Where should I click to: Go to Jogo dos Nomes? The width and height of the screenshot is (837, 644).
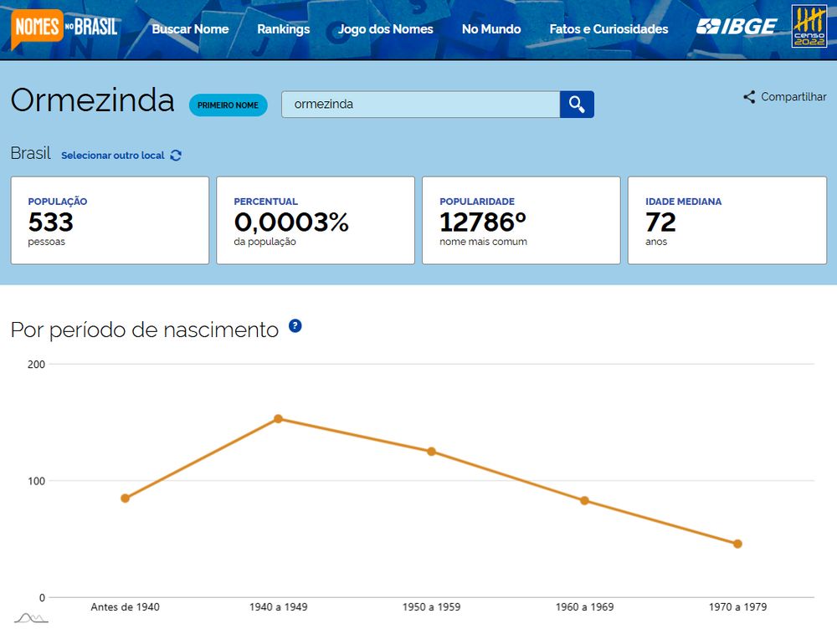pyautogui.click(x=386, y=29)
